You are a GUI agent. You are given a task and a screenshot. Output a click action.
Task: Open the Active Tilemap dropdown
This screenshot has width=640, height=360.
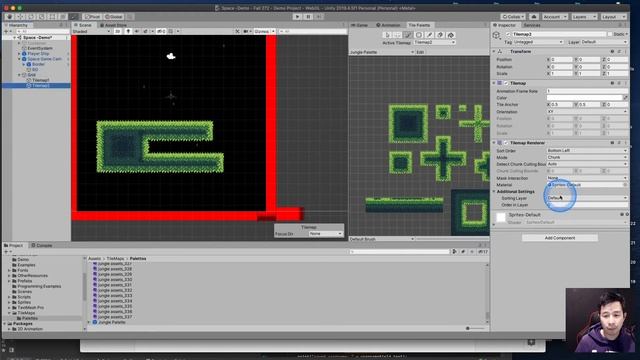(435, 42)
